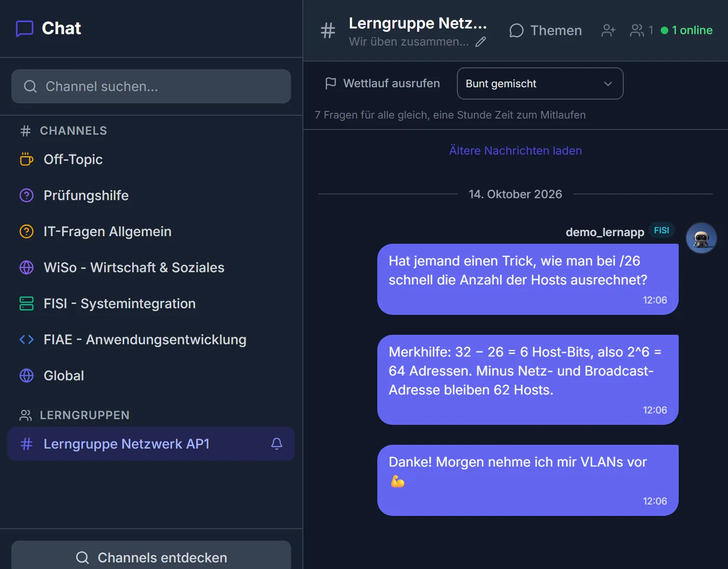Click the Wettlauf ausrufen button

pos(382,84)
